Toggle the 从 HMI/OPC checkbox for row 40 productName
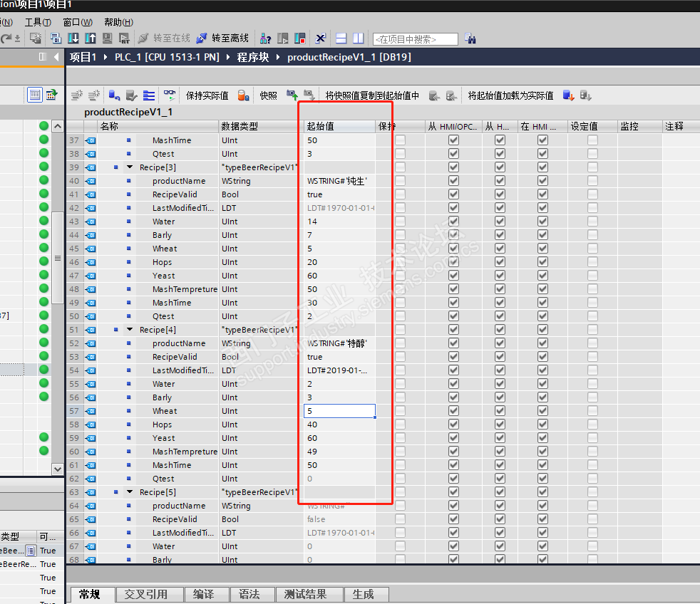 tap(453, 181)
